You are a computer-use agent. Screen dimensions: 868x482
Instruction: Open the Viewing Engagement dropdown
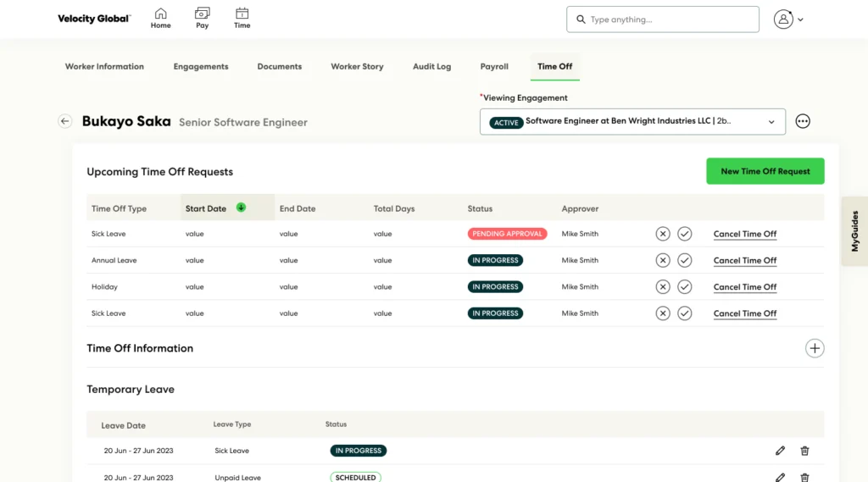click(x=632, y=122)
